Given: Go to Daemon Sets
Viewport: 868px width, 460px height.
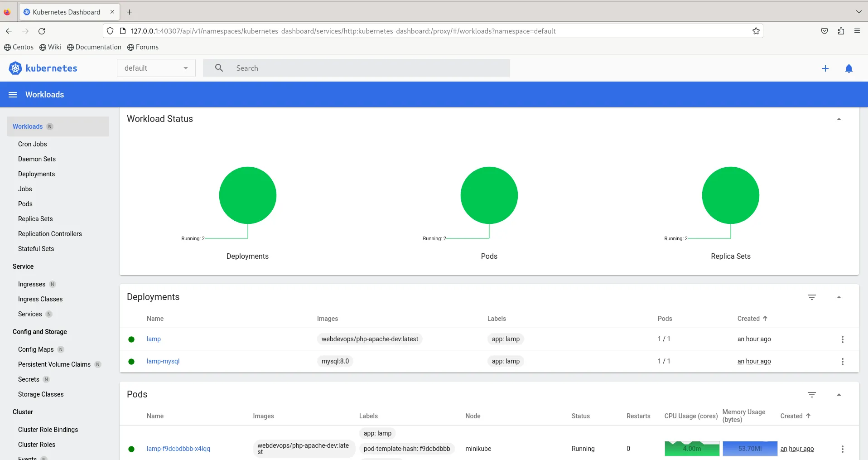Looking at the screenshot, I should click(37, 159).
